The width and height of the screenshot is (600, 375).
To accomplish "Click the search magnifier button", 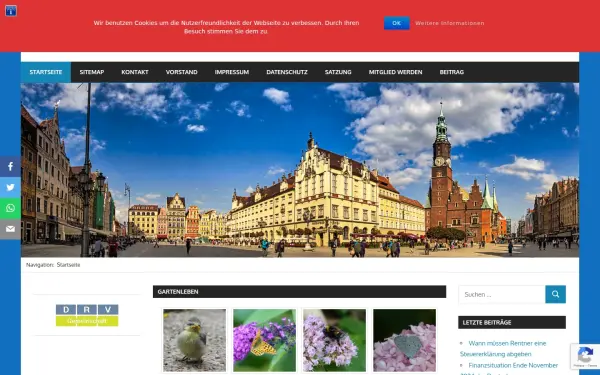I will (555, 294).
